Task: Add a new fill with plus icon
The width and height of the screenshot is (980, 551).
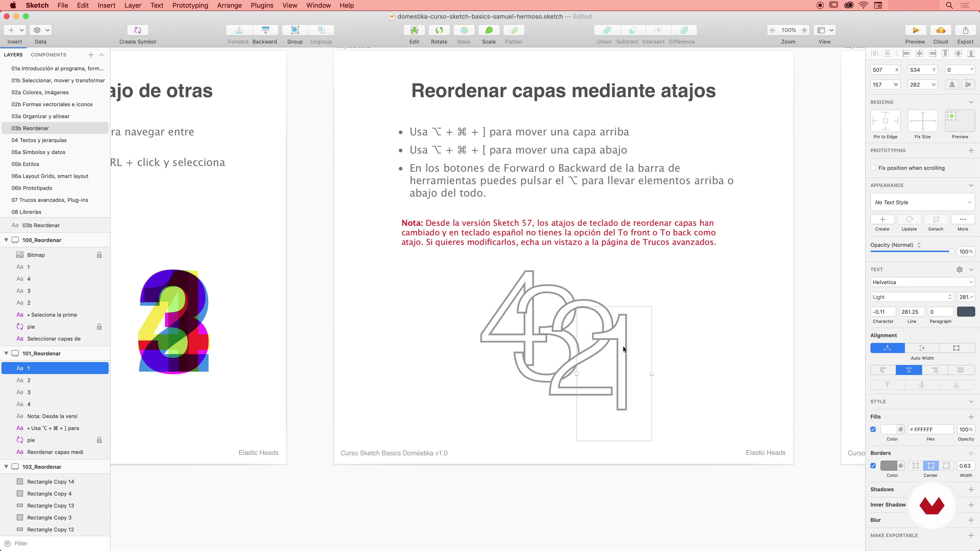Action: [971, 417]
